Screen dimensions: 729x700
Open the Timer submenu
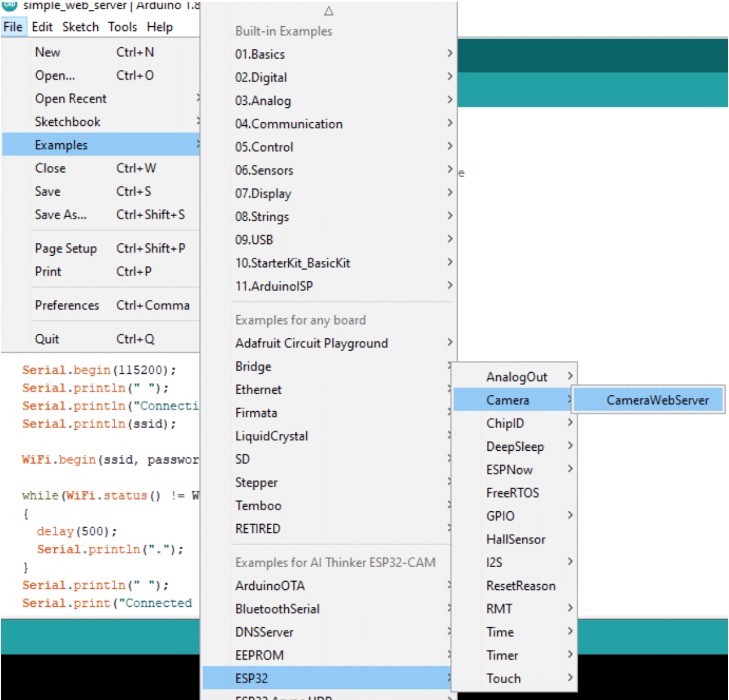click(x=515, y=655)
